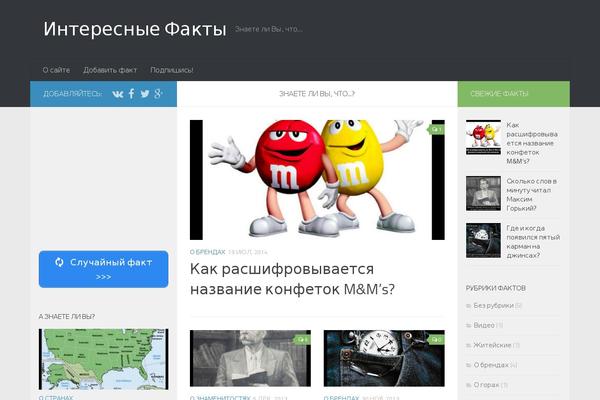Select Без рубрики category

click(493, 305)
